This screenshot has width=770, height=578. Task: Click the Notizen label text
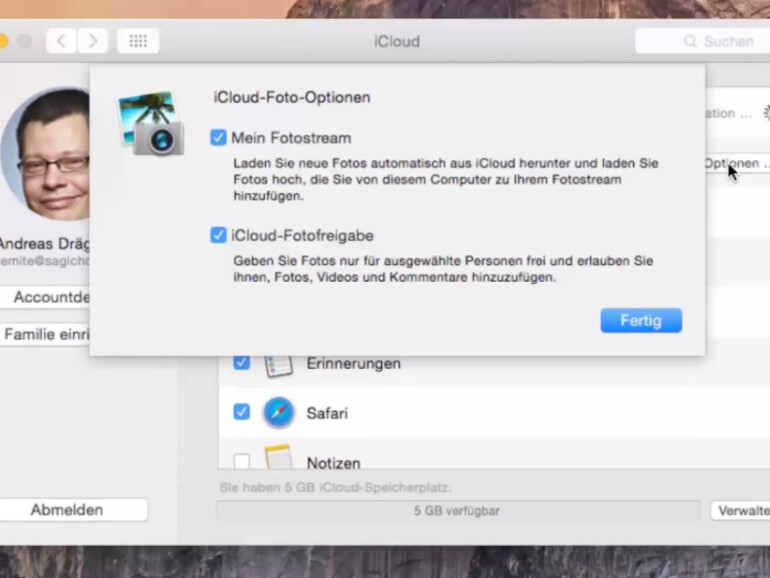(333, 463)
